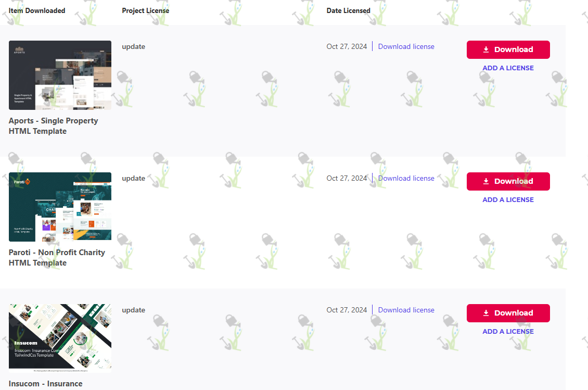588x390 pixels.
Task: Open the Aports template preview thumbnail
Action: 60,75
